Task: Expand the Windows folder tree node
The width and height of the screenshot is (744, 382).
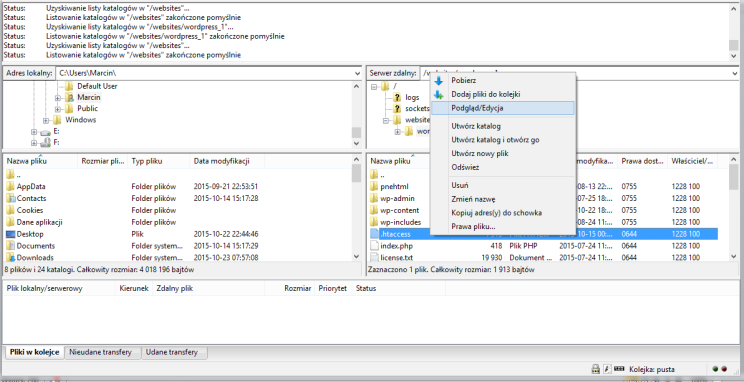Action: [46, 120]
